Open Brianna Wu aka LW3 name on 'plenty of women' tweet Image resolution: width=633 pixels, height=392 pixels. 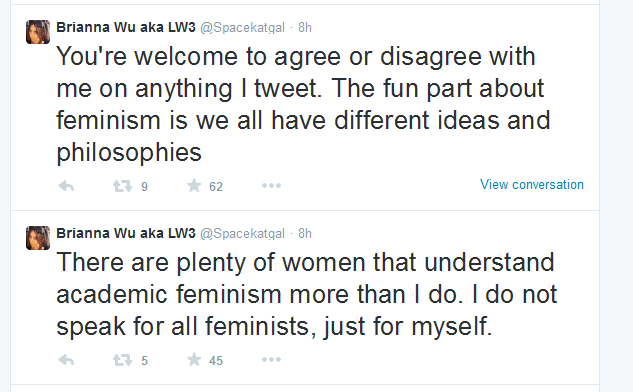click(126, 233)
